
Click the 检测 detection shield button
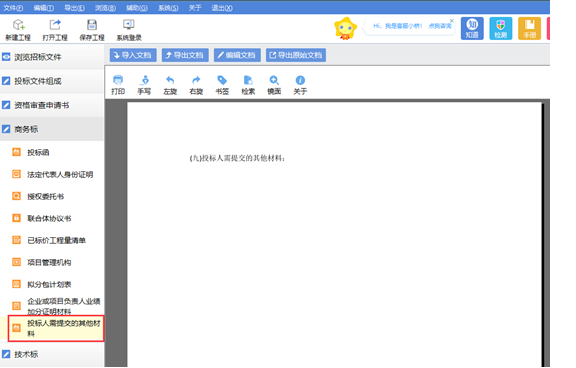point(501,28)
